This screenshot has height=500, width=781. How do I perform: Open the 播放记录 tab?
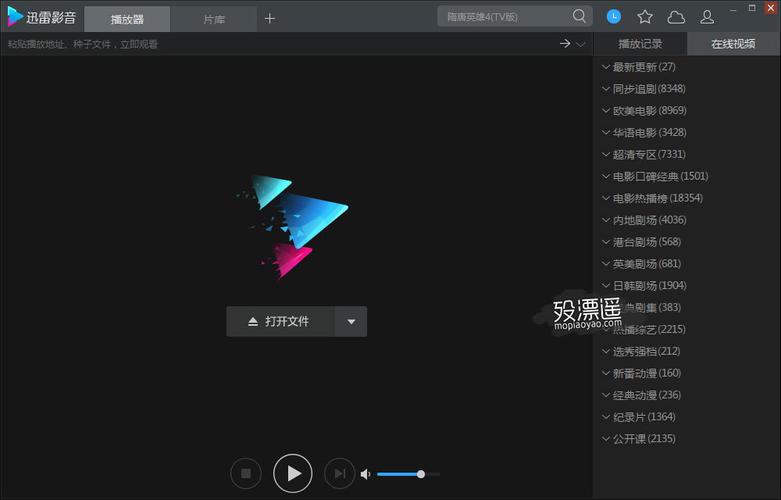click(641, 44)
